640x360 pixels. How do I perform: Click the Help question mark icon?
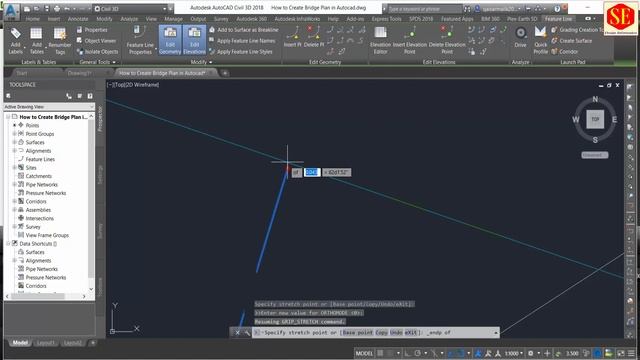coord(557,9)
